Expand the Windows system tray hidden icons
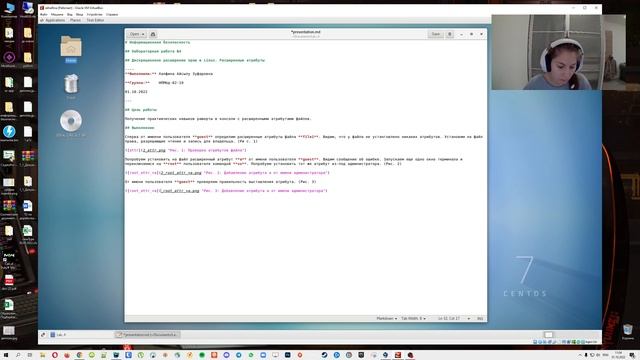This screenshot has width=640, height=360. (580, 355)
